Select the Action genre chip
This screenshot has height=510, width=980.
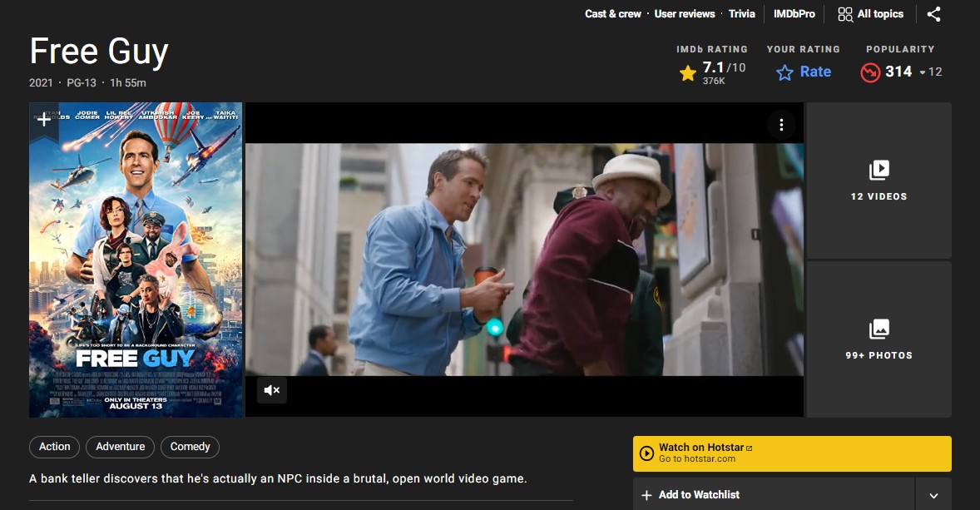[54, 447]
